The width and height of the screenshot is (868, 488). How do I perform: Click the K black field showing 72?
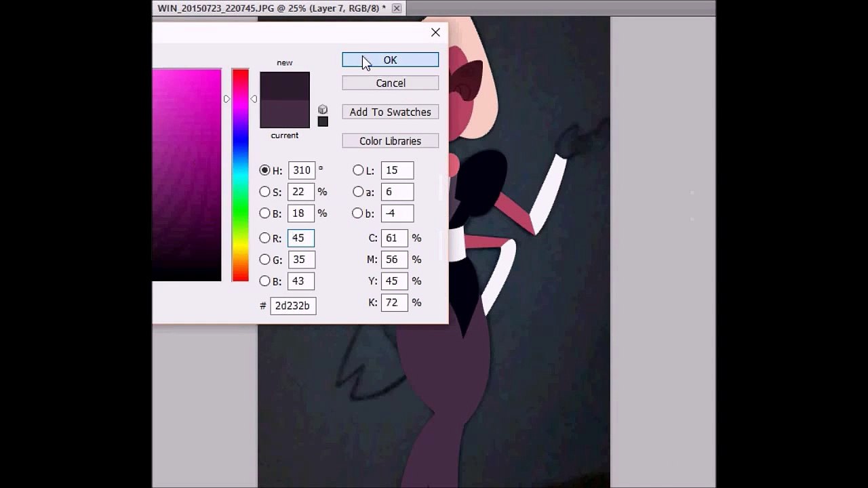tap(394, 302)
